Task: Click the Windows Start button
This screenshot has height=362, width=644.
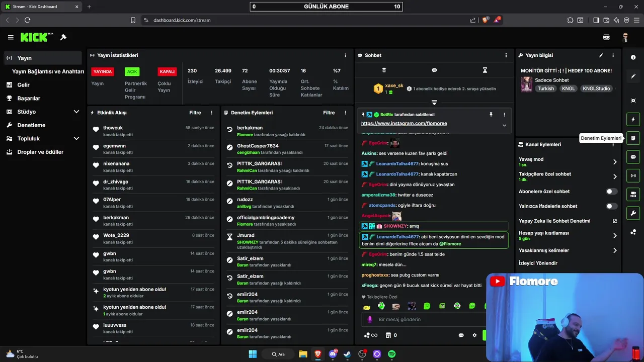Action: point(253,354)
